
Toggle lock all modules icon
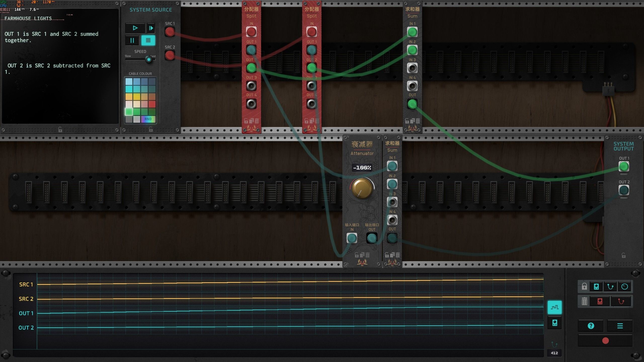596,287
